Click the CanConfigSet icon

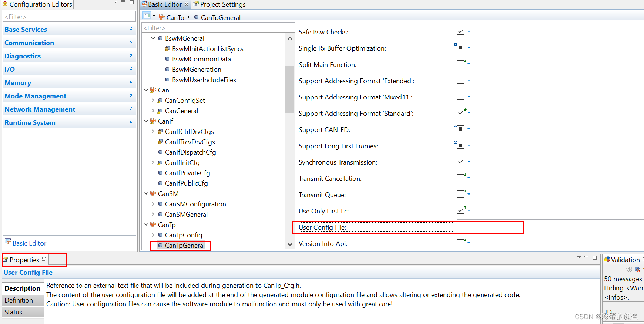point(160,101)
